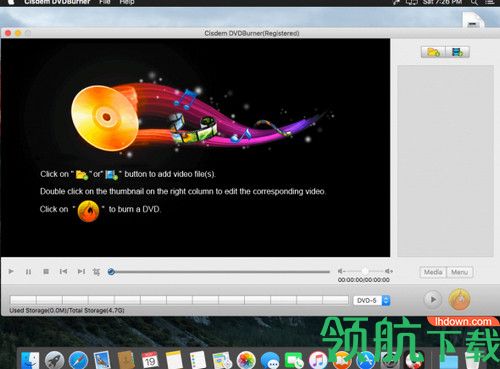Open the DVD-5 disc type dropdown
This screenshot has height=369, width=500.
click(371, 300)
